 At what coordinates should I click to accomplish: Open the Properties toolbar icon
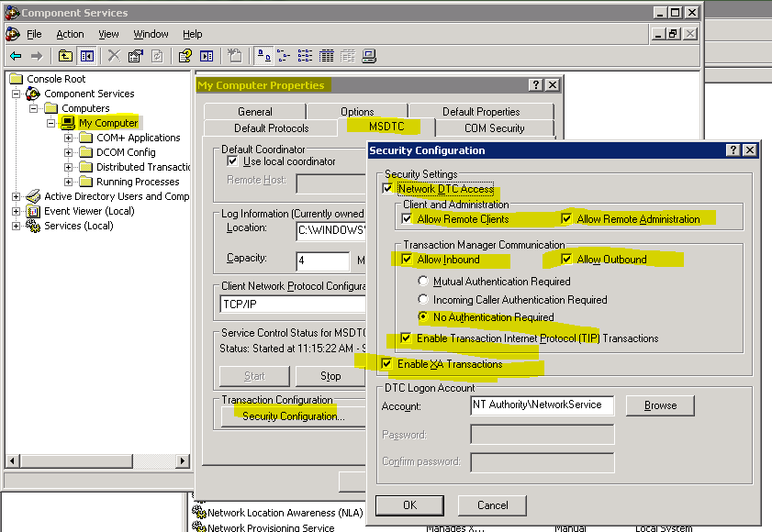coord(135,56)
